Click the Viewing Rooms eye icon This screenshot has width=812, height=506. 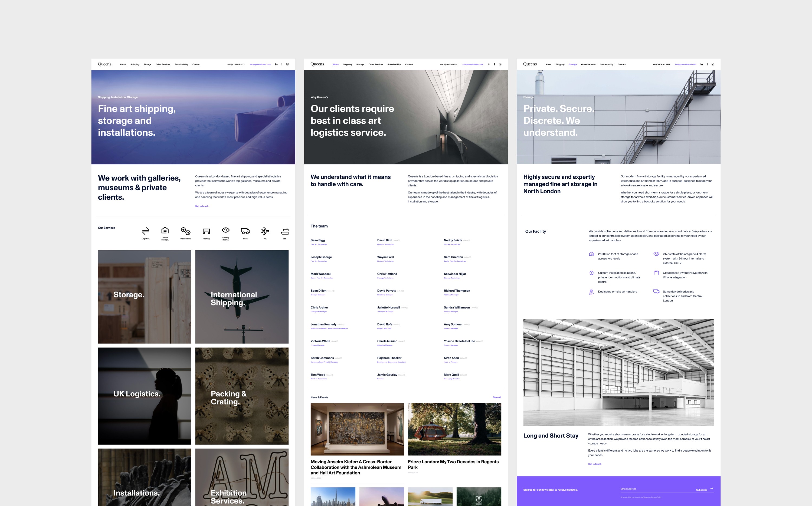pos(225,230)
